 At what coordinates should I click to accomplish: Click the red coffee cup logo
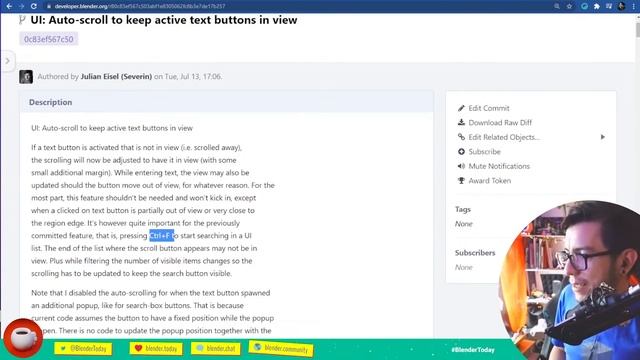pyautogui.click(x=23, y=338)
